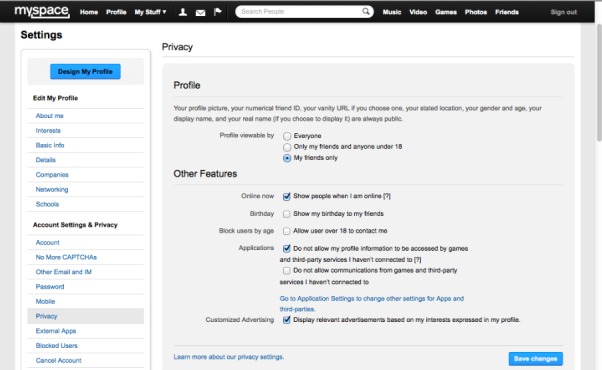Open Schools in the sidebar

pos(47,204)
